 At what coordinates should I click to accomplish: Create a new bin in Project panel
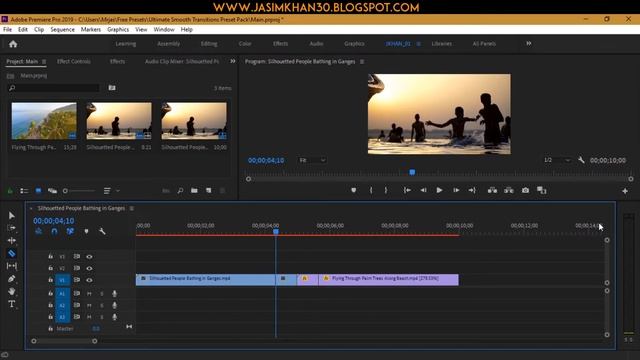pyautogui.click(x=194, y=191)
